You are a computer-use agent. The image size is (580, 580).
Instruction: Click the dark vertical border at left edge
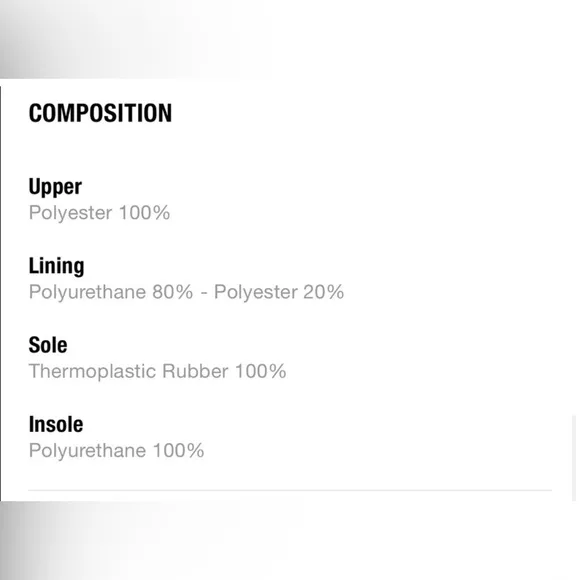pyautogui.click(x=0, y=294)
